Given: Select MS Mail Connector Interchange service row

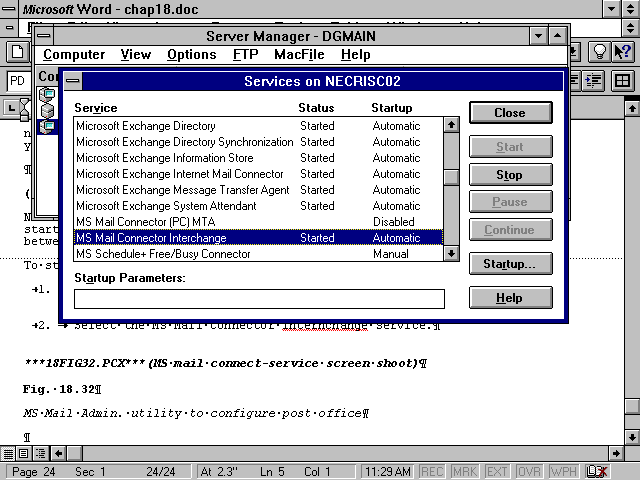Looking at the screenshot, I should 258,238.
